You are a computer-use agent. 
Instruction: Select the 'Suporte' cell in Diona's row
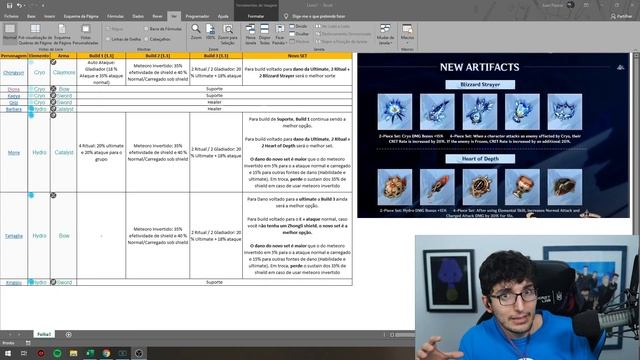pos(214,89)
